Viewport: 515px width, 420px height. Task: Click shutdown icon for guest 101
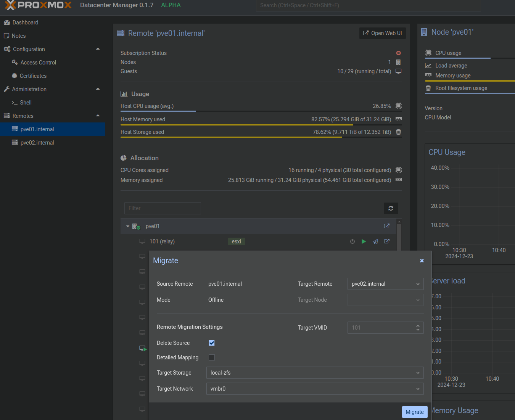click(352, 241)
